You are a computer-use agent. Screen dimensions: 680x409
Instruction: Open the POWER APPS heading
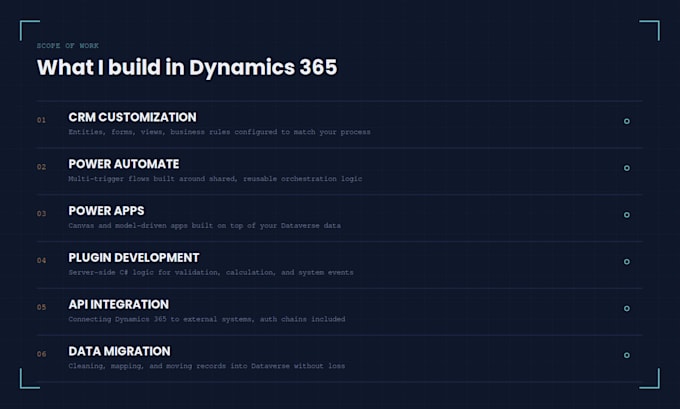click(106, 211)
